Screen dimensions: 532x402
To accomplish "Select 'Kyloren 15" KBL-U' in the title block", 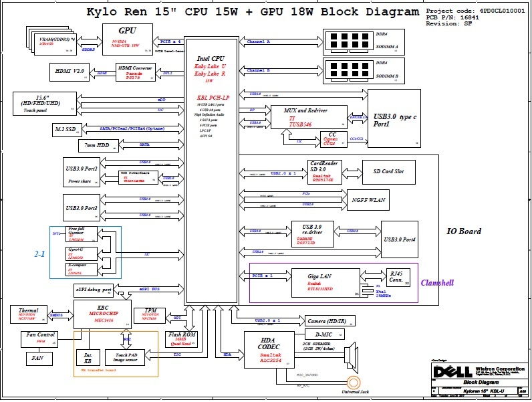I will click(483, 391).
